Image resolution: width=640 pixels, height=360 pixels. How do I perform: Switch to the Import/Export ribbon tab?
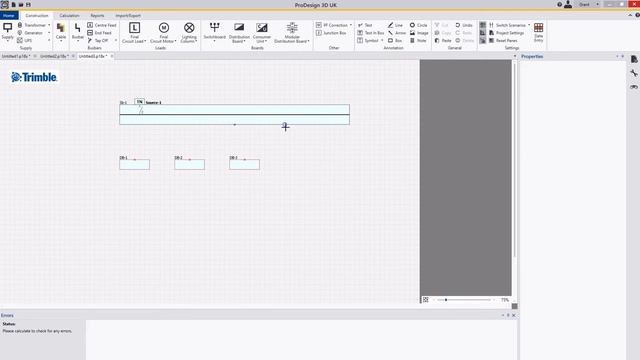click(x=128, y=16)
